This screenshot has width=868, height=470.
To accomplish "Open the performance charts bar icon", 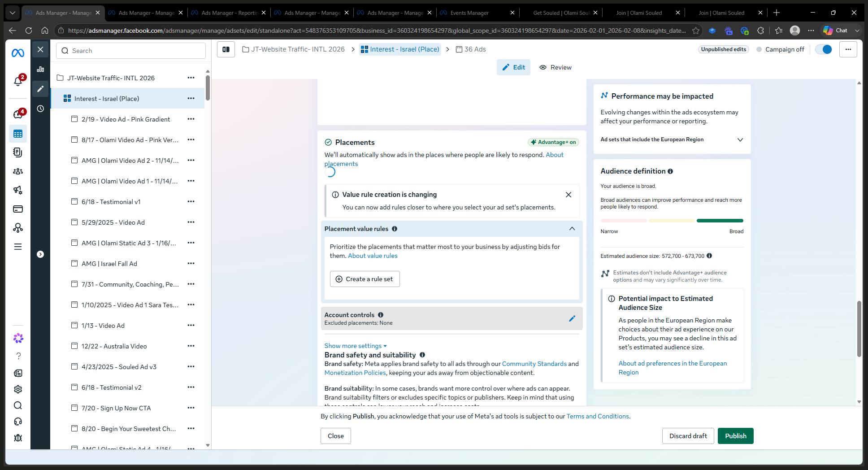I will point(40,69).
